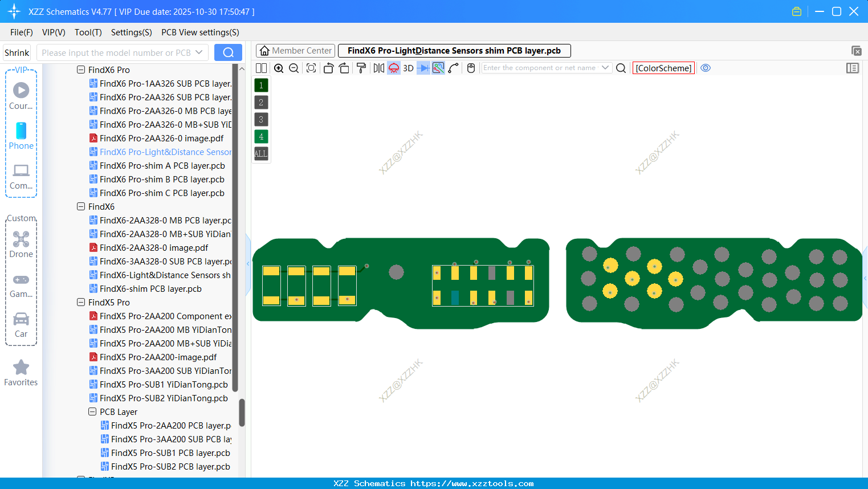Select the Phone category in the sidebar
The width and height of the screenshot is (868, 489).
[21, 136]
